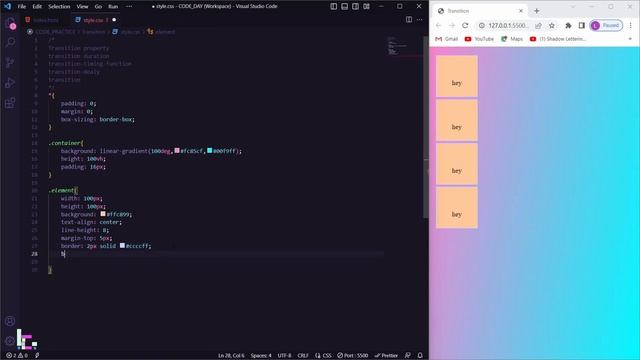
Task: Toggle primary side bar layout icon
Action: (333, 6)
